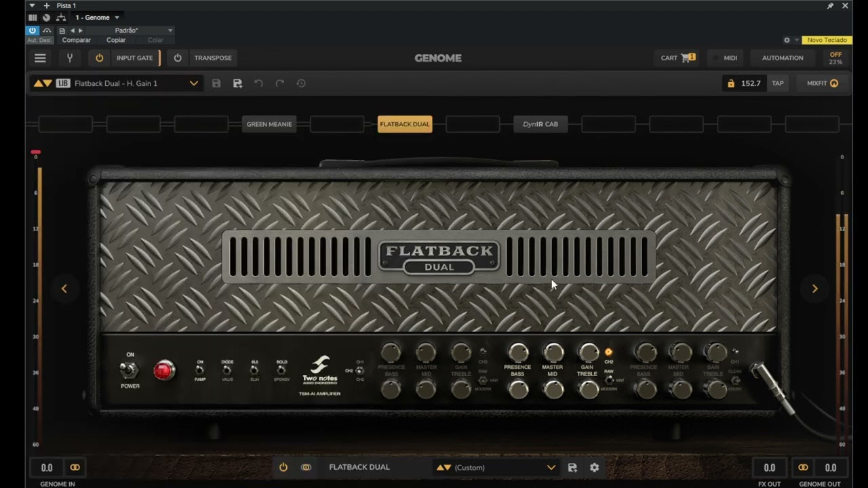Save the current preset
Viewport: 868px width, 488px height.
tap(216, 83)
